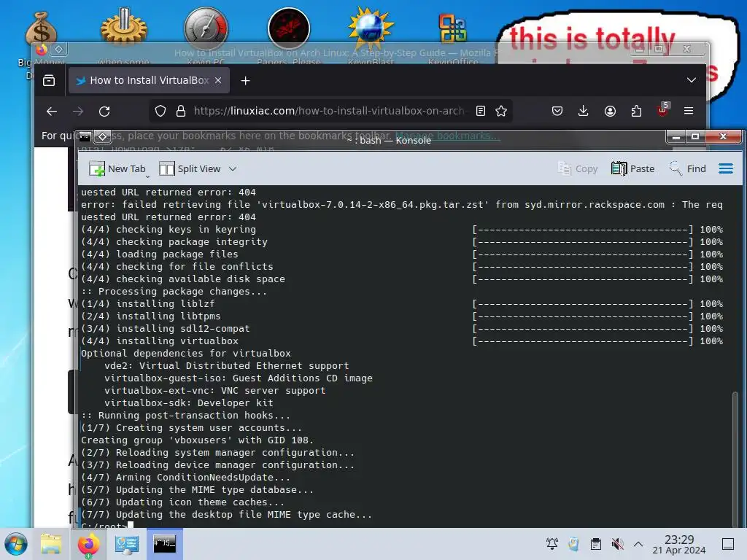747x560 pixels.
Task: Unmute audio volume tray icon
Action: [x=617, y=544]
